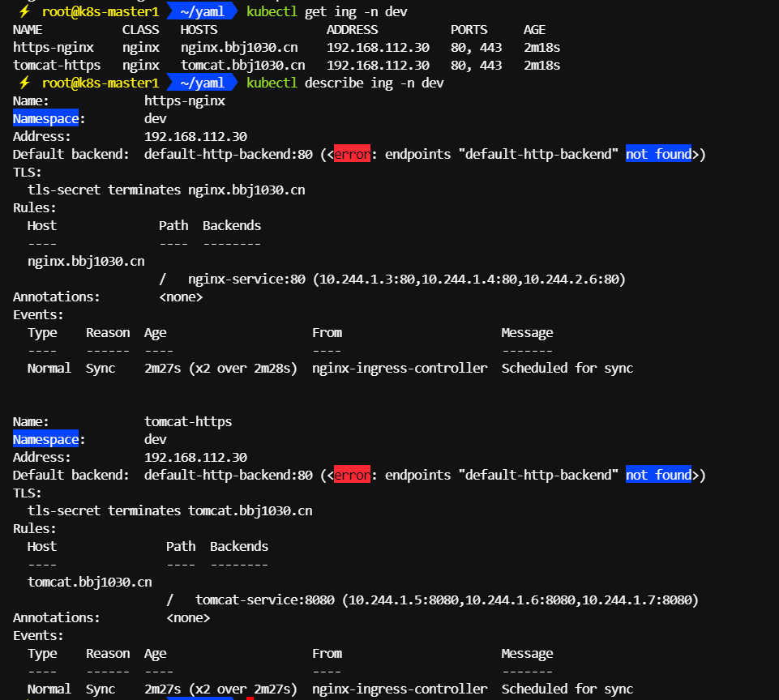Viewport: 779px width, 700px height.
Task: Click 'not found' highlight in tomcat-https Default backend
Action: [658, 475]
